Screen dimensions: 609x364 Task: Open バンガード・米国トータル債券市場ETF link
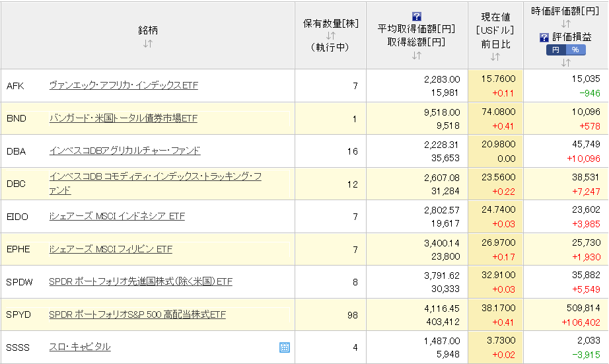(x=123, y=118)
